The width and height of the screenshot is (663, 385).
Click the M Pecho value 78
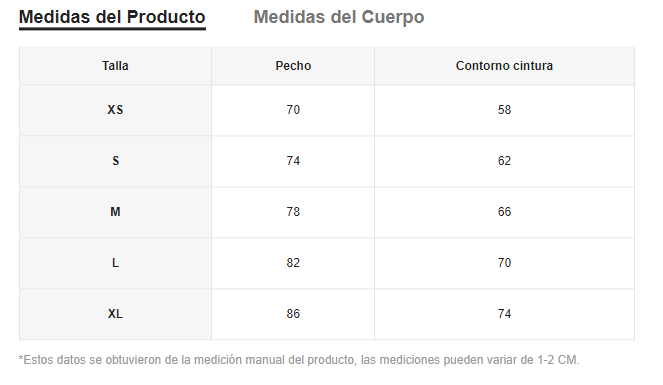(293, 212)
